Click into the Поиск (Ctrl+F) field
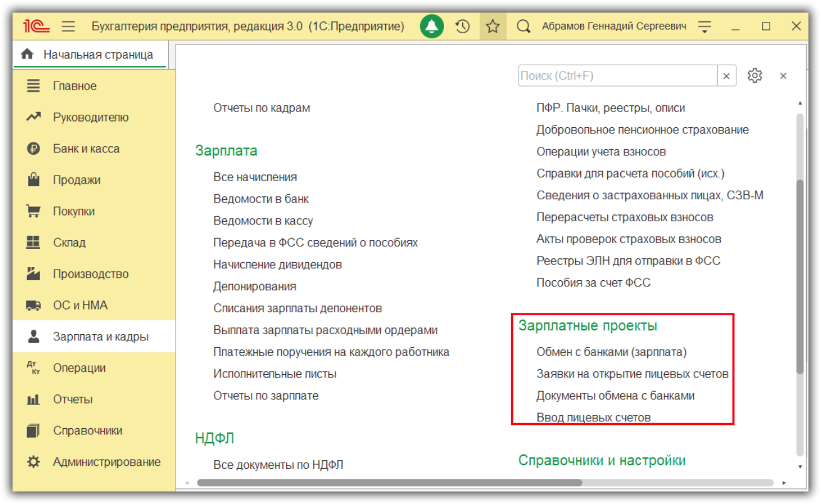 (x=618, y=76)
